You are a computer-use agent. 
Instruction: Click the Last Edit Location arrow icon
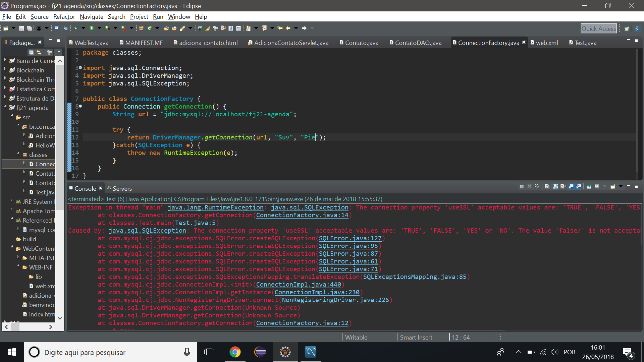click(280, 28)
